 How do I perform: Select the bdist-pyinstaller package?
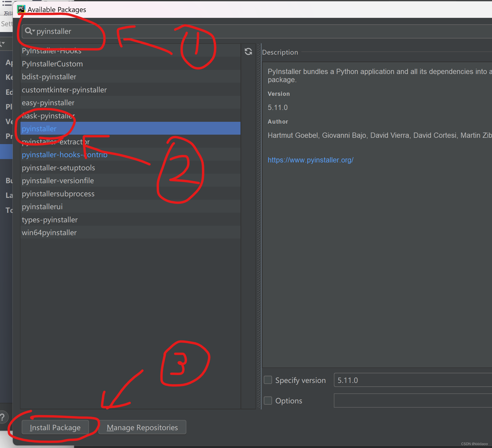[x=130, y=77]
